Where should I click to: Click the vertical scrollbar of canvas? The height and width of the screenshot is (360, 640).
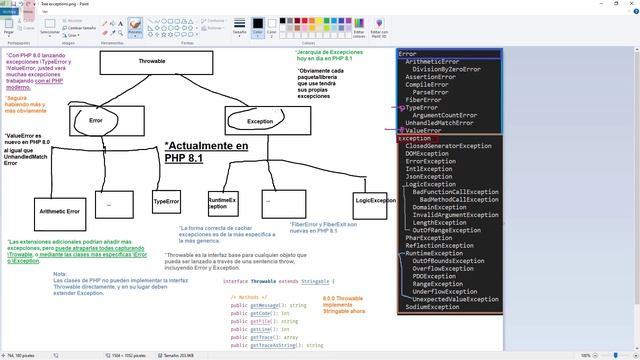tap(637, 178)
